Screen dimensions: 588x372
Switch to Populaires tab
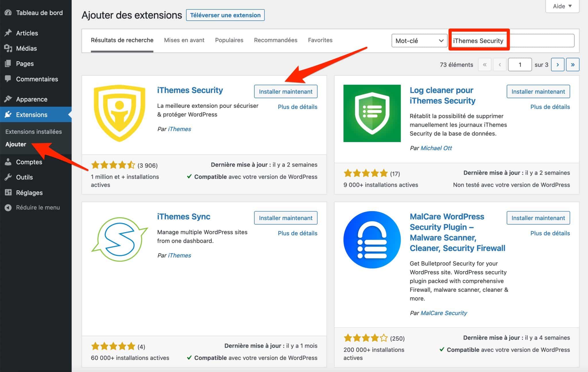click(229, 40)
